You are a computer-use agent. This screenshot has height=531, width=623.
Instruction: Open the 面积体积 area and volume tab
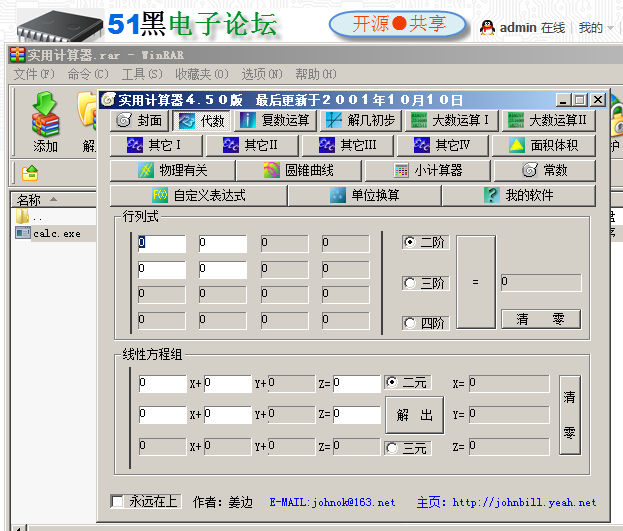click(544, 145)
